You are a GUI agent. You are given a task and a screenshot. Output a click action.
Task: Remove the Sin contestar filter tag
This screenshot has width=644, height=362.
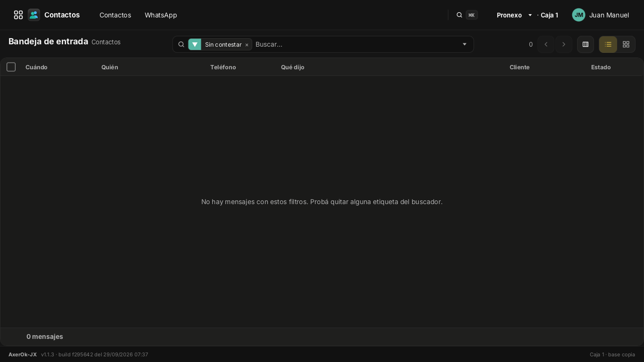247,45
